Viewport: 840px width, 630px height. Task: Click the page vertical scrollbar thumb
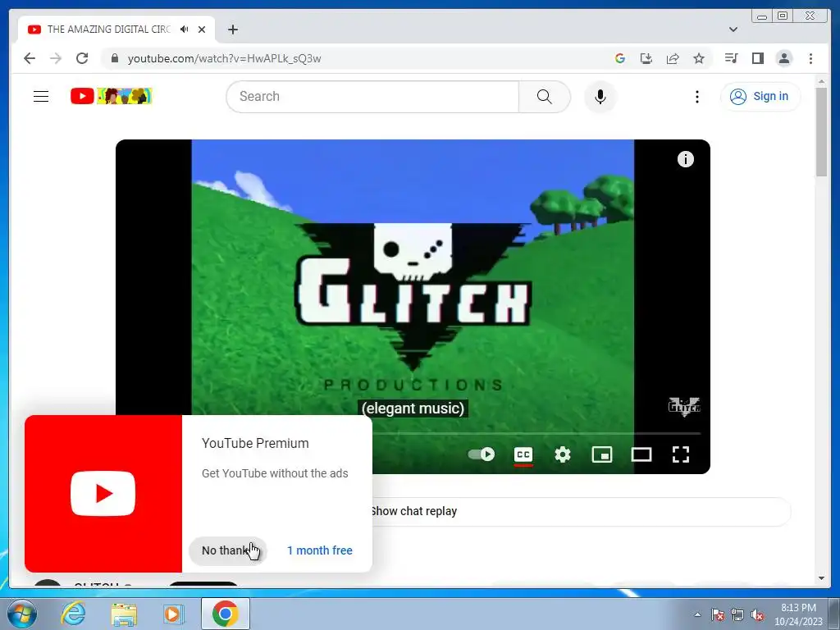[x=821, y=131]
